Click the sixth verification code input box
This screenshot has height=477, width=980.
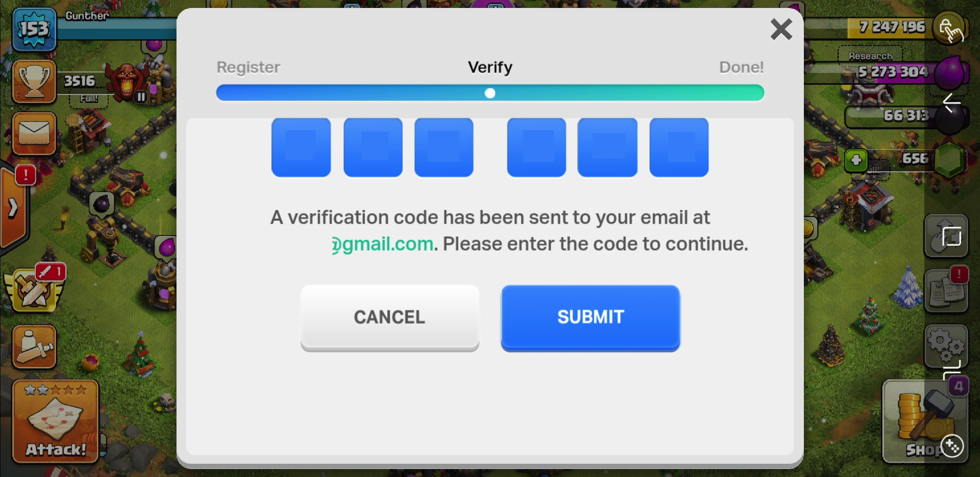click(679, 148)
